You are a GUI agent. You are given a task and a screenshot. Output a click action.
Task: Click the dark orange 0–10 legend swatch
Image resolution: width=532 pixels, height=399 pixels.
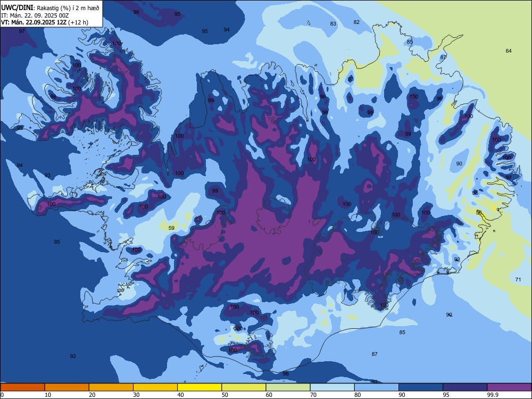(22, 387)
